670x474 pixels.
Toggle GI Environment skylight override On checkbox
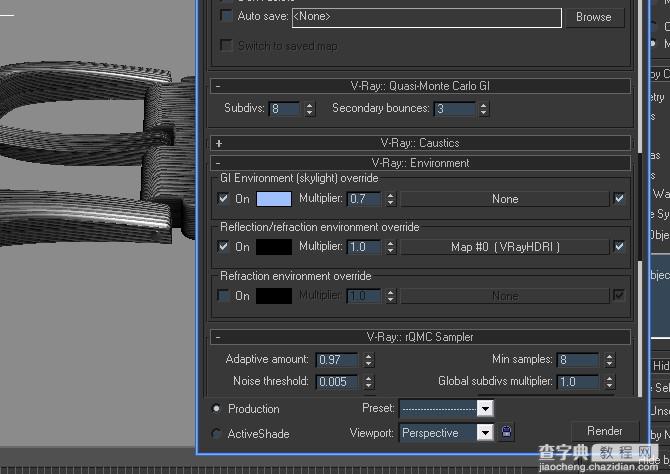pyautogui.click(x=223, y=199)
